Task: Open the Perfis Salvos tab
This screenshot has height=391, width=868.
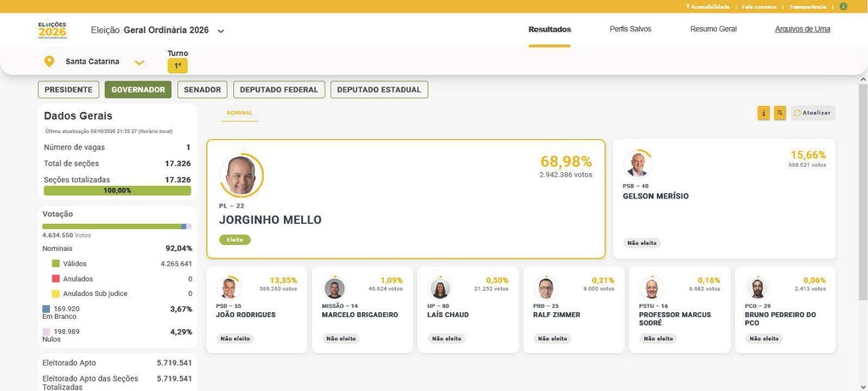Action: (630, 29)
